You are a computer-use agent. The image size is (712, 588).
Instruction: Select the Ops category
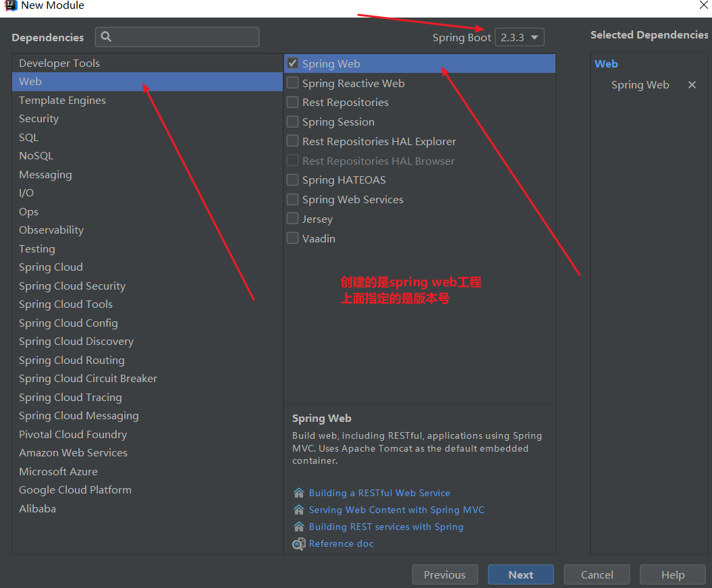pyautogui.click(x=148, y=211)
